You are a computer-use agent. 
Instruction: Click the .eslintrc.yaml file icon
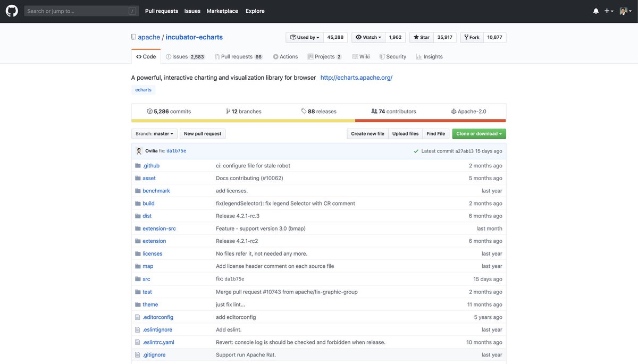coord(138,342)
